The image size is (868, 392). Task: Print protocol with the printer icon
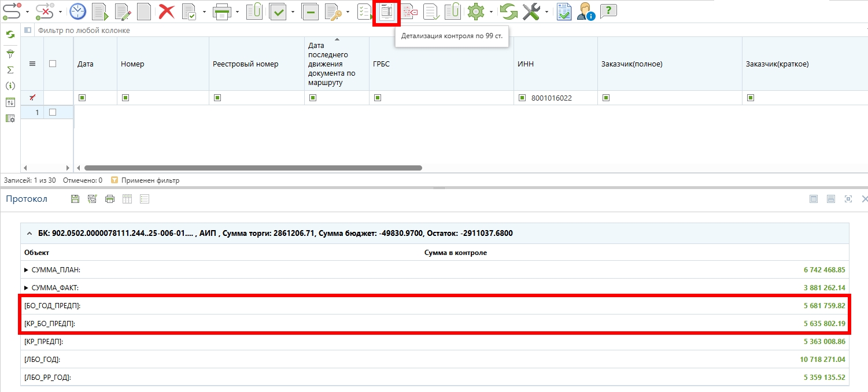point(110,199)
